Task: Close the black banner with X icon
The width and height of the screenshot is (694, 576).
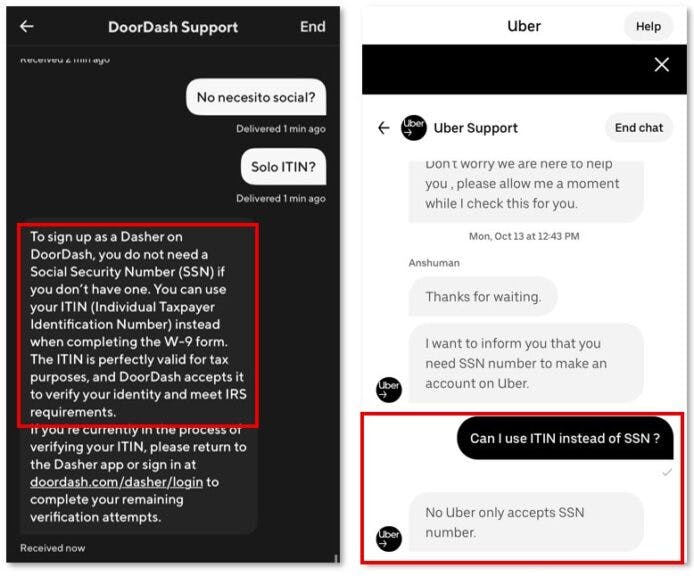Action: click(x=662, y=65)
